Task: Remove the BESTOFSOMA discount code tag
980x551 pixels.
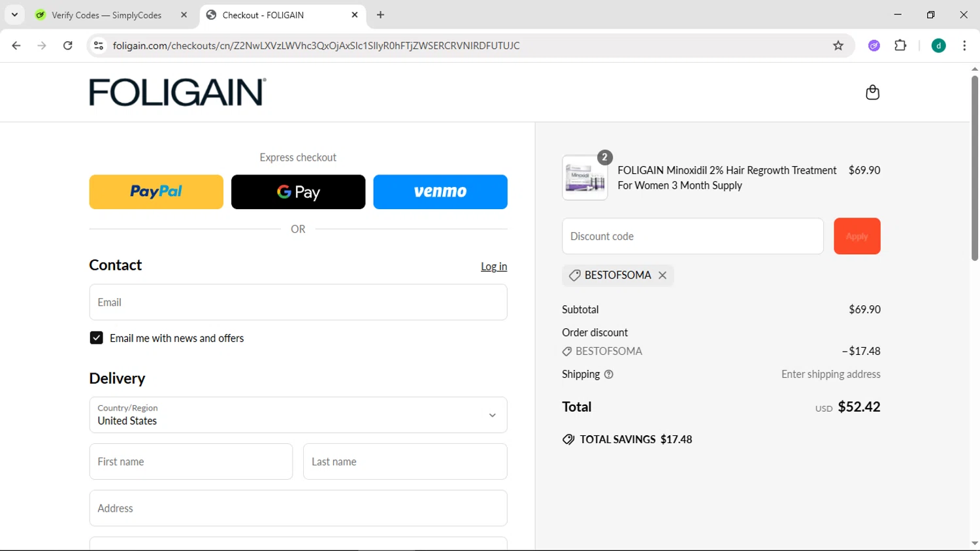Action: point(662,275)
